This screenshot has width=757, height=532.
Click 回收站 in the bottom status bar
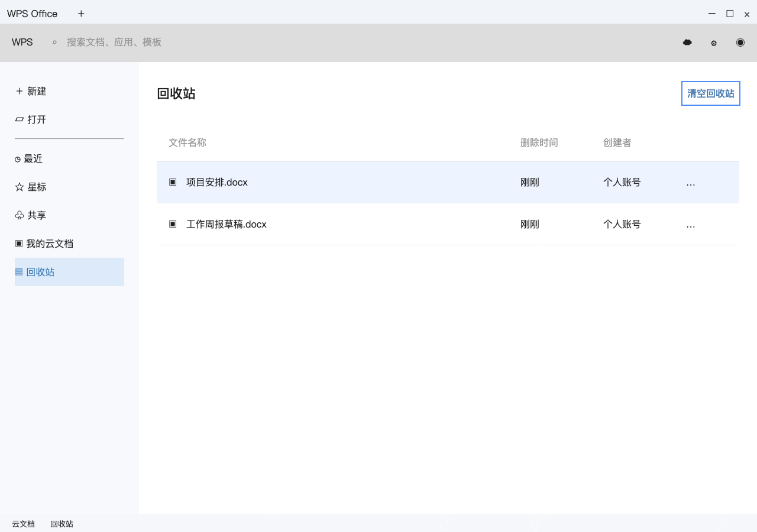[x=62, y=524]
